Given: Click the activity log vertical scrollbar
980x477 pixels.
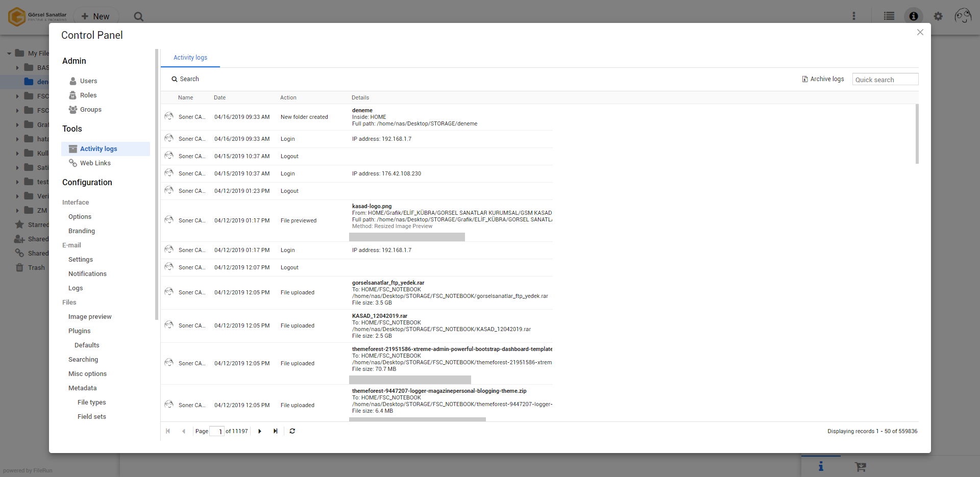Looking at the screenshot, I should [917, 134].
